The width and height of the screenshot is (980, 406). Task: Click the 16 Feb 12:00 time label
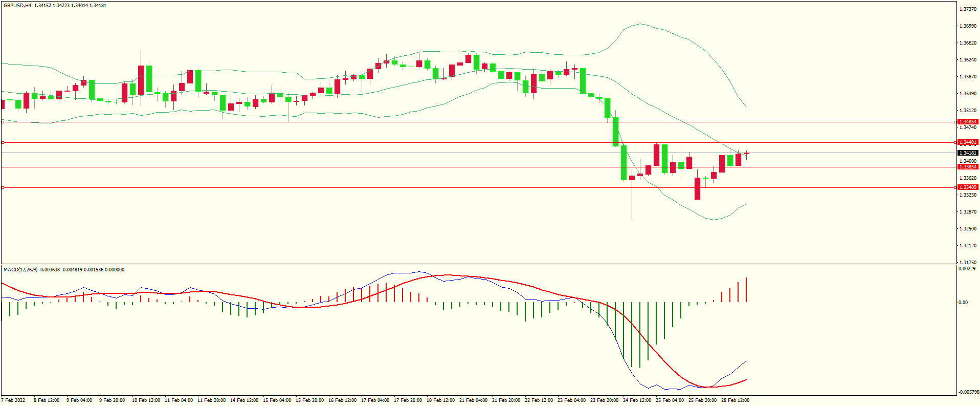[x=342, y=400]
